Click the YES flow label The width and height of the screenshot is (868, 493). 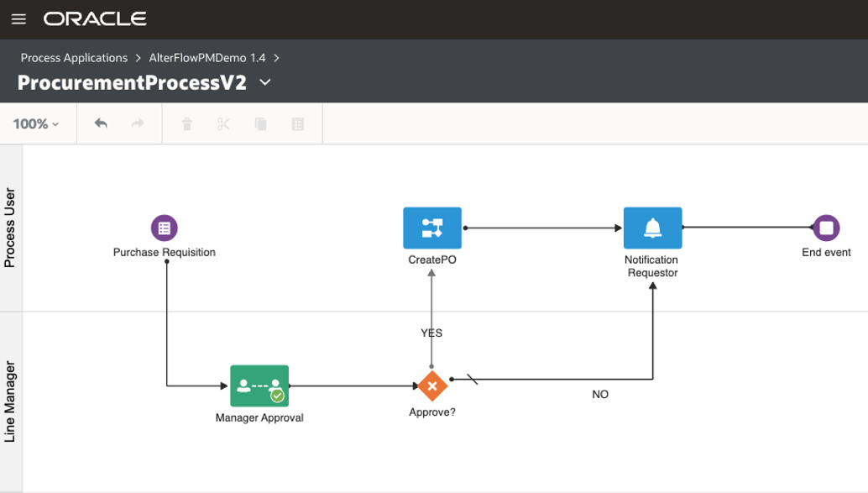tap(431, 333)
